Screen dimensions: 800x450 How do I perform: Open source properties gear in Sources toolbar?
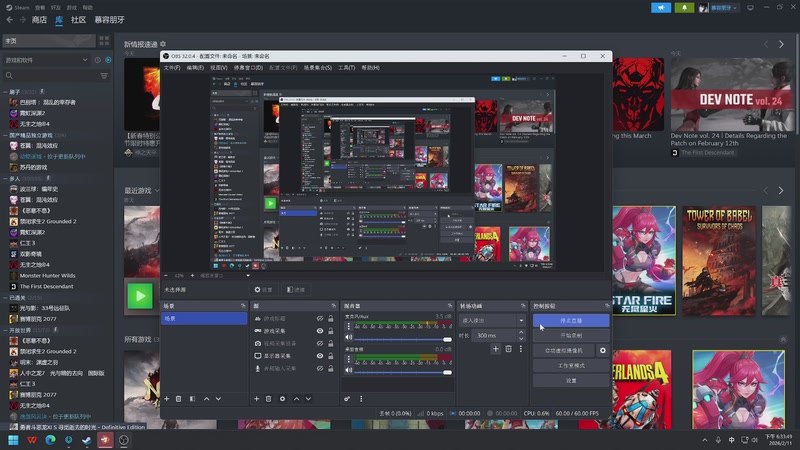282,398
